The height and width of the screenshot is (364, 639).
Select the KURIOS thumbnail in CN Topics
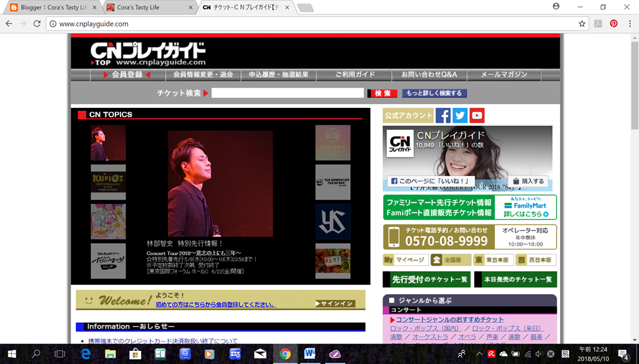[108, 182]
